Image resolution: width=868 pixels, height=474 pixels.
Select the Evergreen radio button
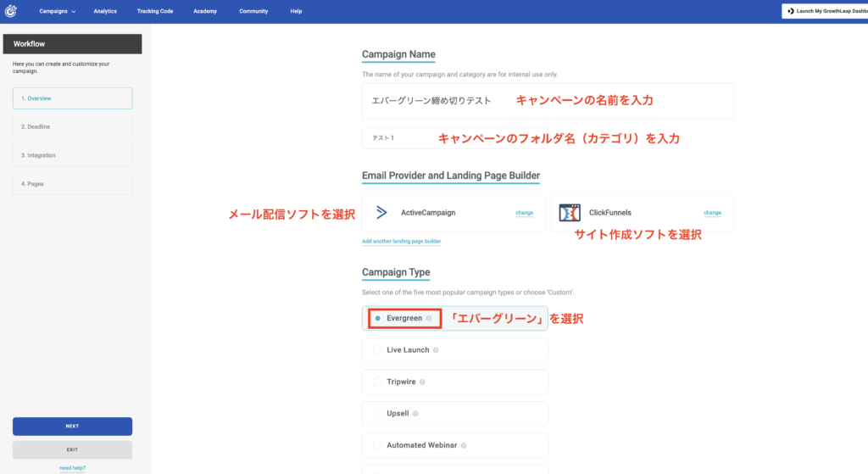pyautogui.click(x=377, y=318)
